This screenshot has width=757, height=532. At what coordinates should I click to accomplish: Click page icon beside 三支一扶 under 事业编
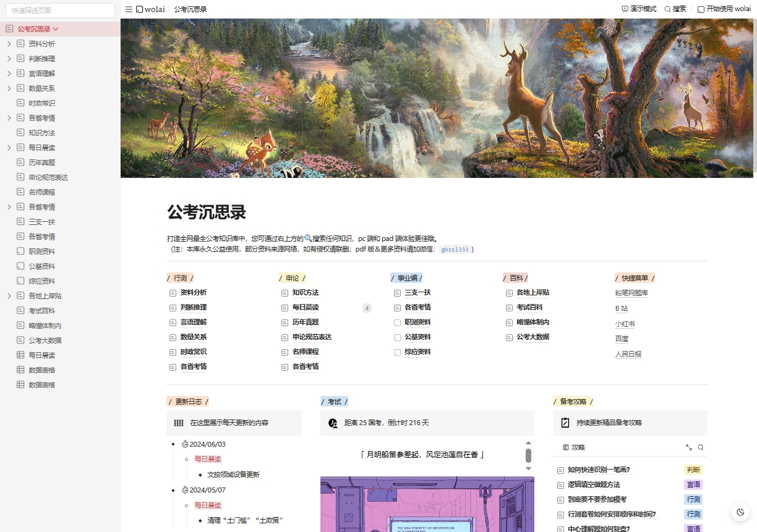(397, 293)
